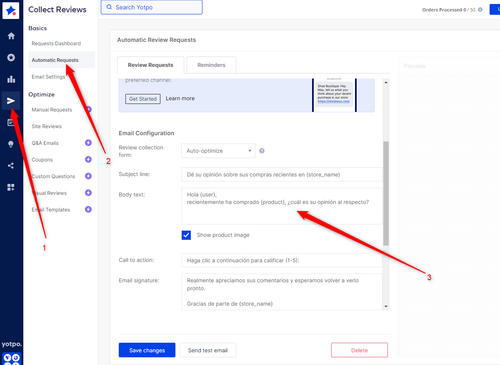
Task: Click into the Call to action field
Action: coord(282,260)
